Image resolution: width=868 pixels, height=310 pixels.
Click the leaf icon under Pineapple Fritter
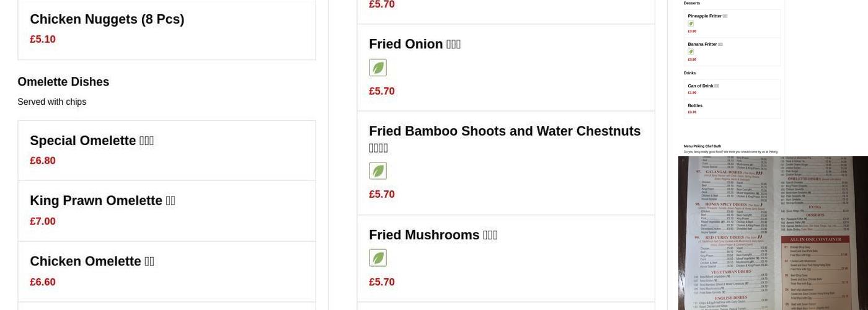[x=691, y=24]
